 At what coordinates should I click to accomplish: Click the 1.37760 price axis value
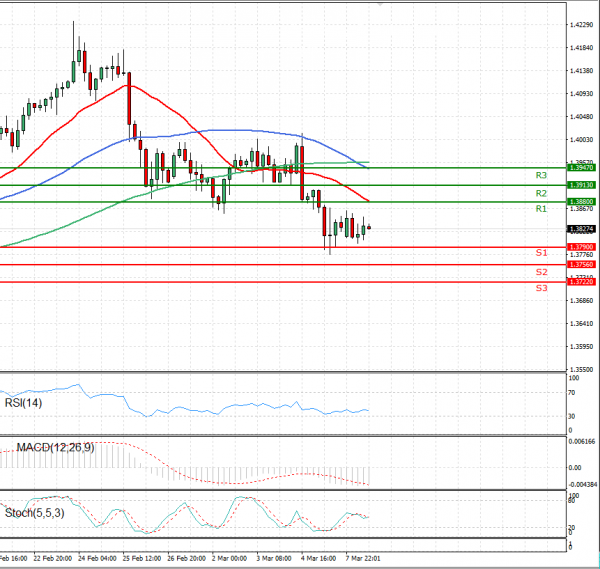pos(581,255)
